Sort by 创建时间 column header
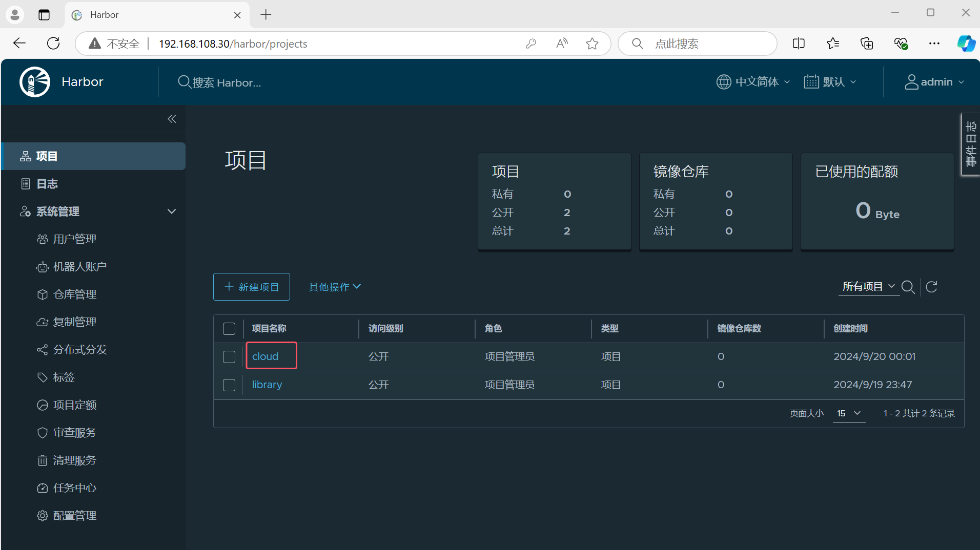This screenshot has width=980, height=550. [851, 329]
